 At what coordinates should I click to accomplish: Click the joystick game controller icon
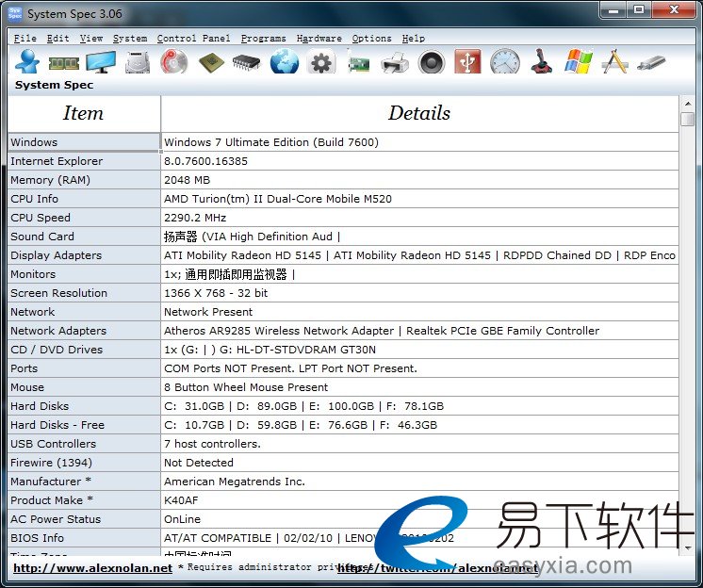(541, 61)
